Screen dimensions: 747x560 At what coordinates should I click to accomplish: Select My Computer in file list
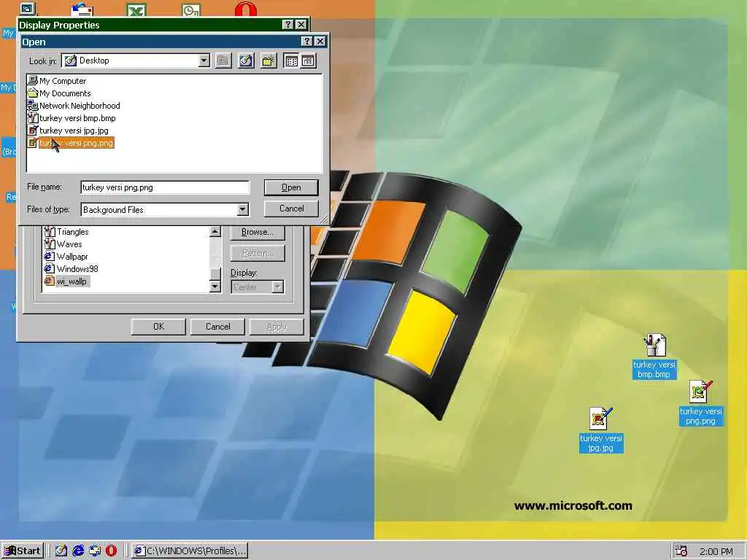(x=57, y=81)
